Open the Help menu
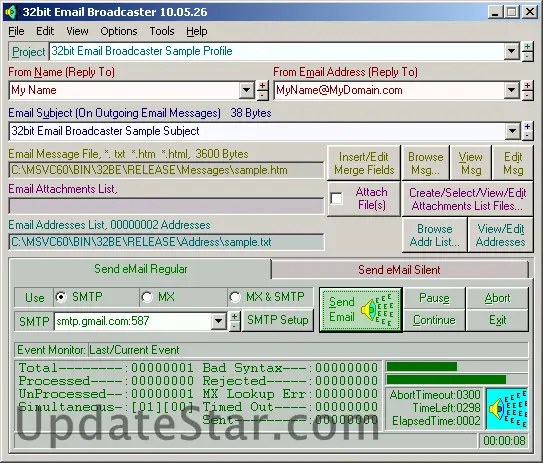Viewport: 543px width, 463px height. (x=197, y=31)
